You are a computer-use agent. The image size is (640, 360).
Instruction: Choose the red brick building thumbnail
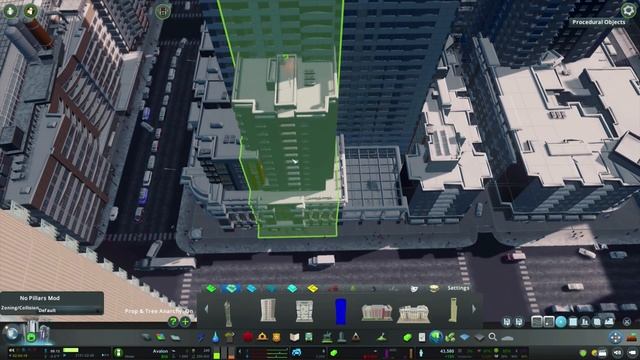coord(376,312)
